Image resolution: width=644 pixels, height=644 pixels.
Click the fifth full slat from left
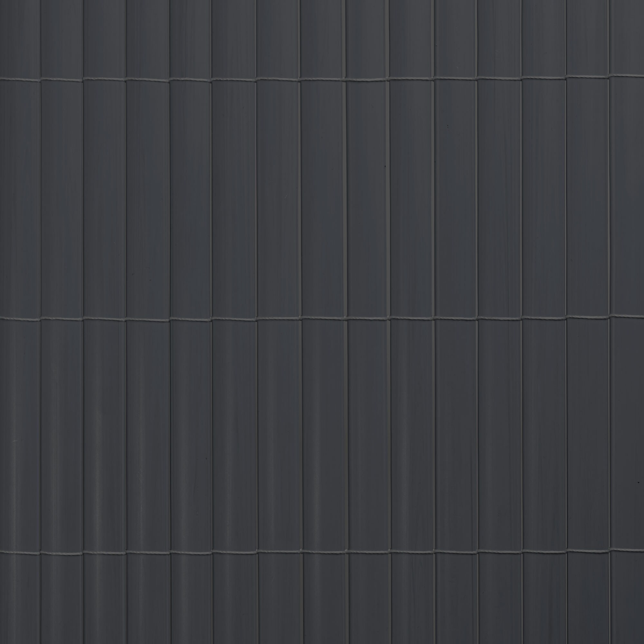coord(234,322)
